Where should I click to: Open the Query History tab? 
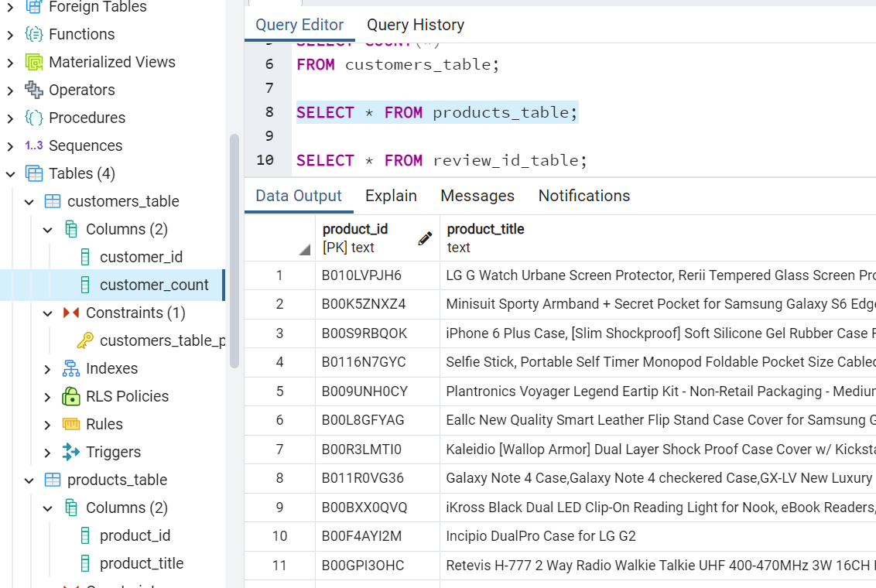(416, 25)
